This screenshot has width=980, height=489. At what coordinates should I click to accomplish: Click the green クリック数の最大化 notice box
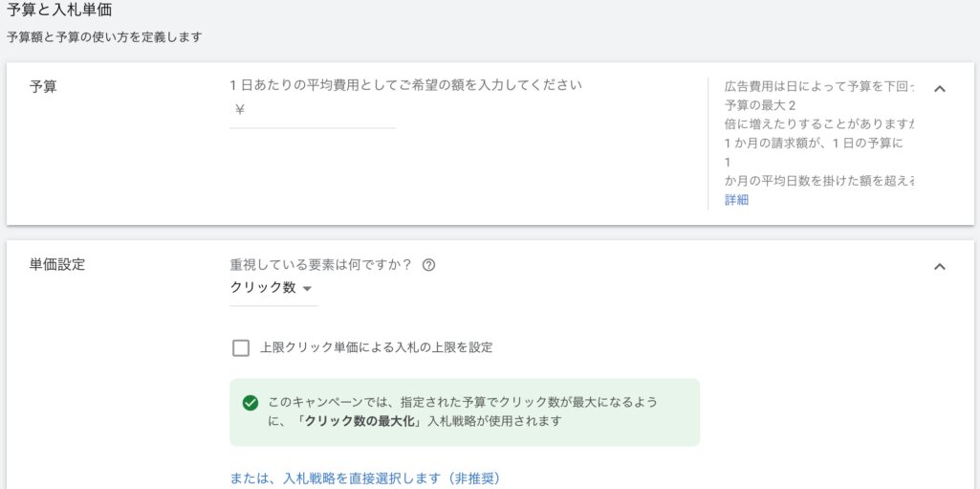point(464,411)
